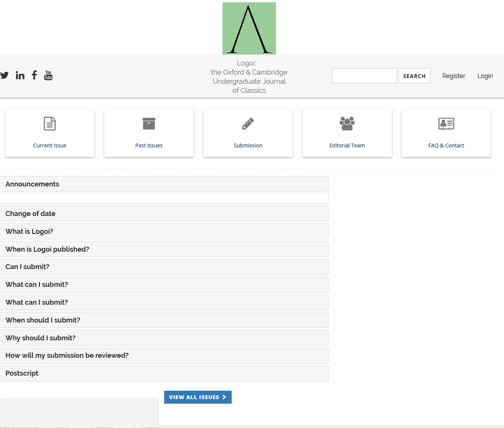Expand the "Change of date" panel

[30, 214]
